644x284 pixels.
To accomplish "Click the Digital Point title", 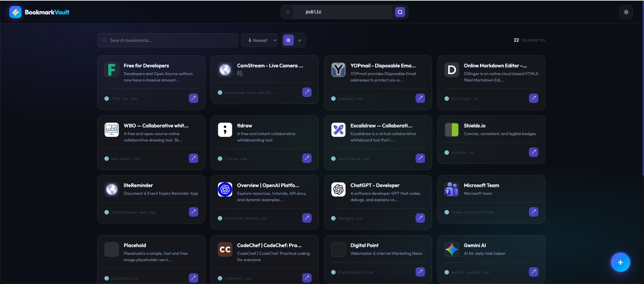I will point(364,245).
